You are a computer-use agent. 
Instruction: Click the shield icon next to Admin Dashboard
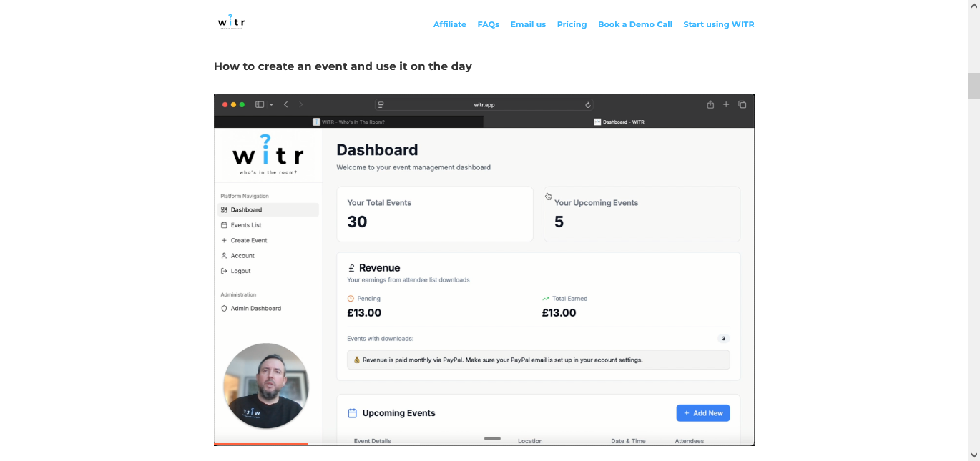[x=225, y=308]
